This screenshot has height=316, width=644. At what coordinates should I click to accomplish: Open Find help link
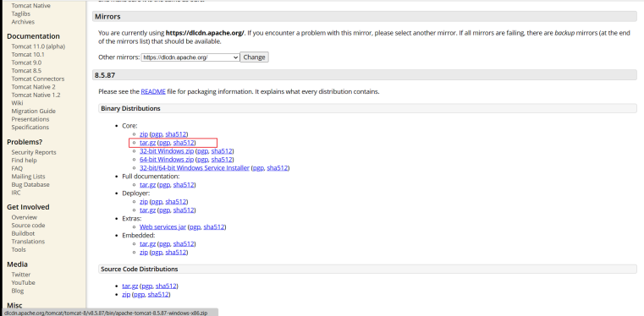pyautogui.click(x=25, y=161)
